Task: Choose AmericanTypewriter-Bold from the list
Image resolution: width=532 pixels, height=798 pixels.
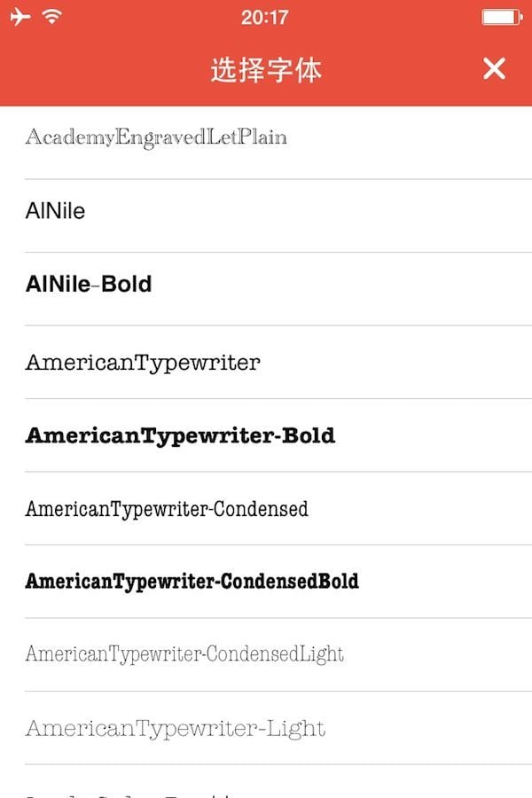Action: coord(180,435)
